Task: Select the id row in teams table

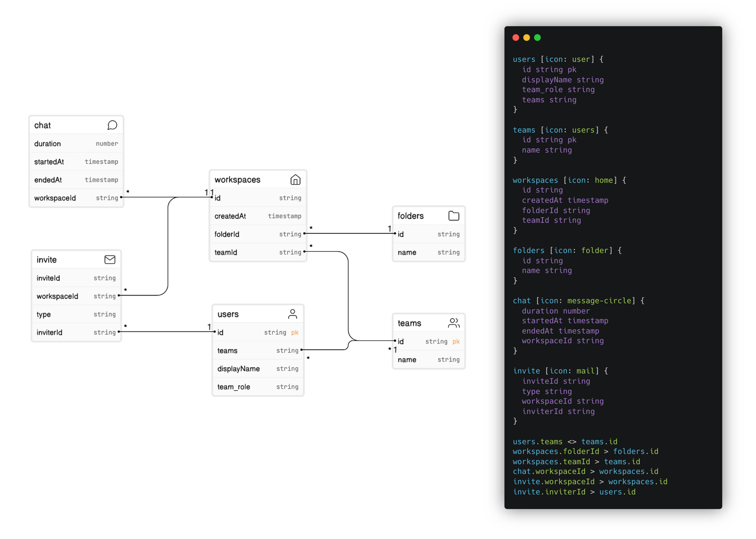Action: (429, 342)
